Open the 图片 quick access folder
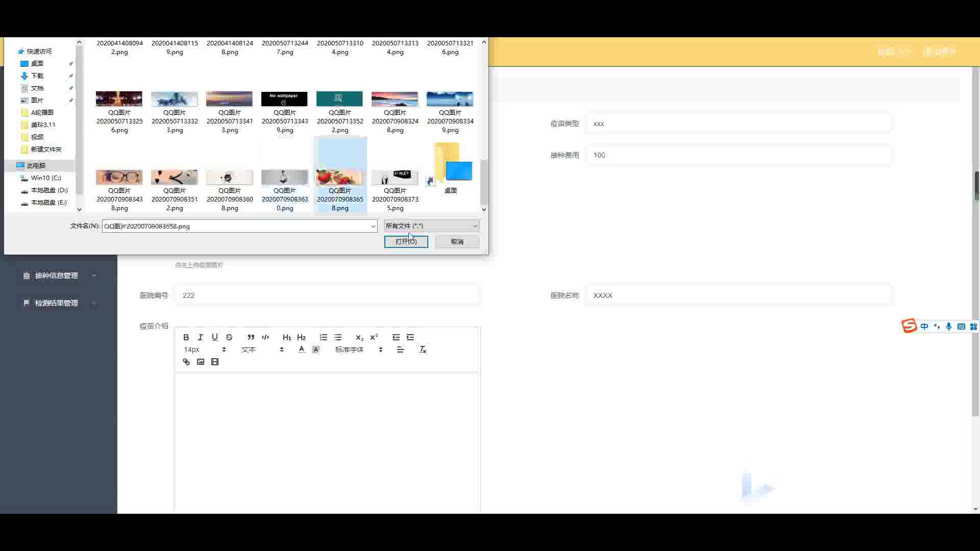The width and height of the screenshot is (980, 551). click(x=37, y=100)
